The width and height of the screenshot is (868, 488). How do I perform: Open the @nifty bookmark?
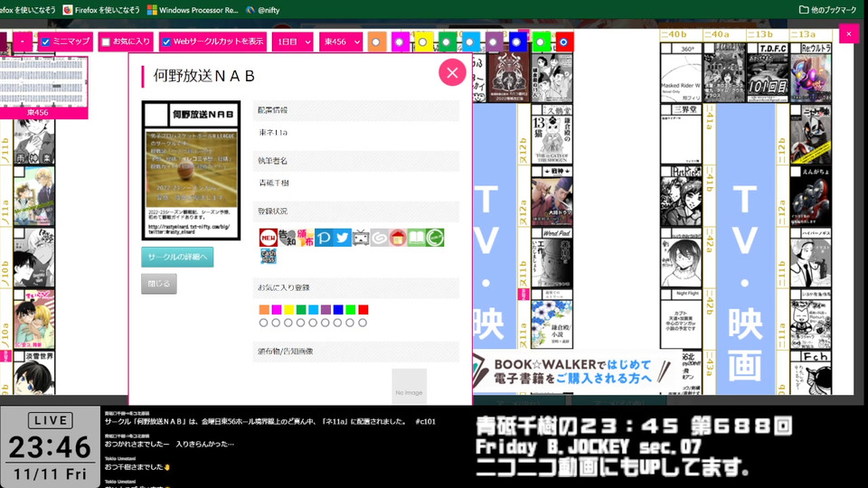(263, 10)
